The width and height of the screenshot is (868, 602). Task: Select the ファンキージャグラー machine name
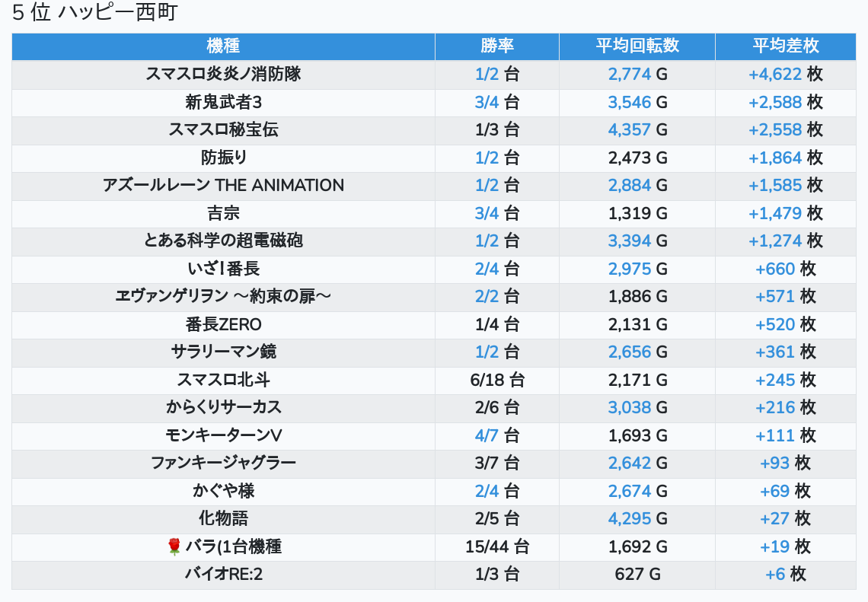(223, 463)
